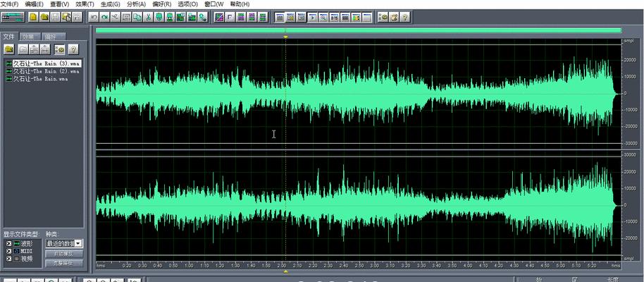The width and height of the screenshot is (644, 282).
Task: Click the 3:00 mark on time ruler
Action: point(374,266)
